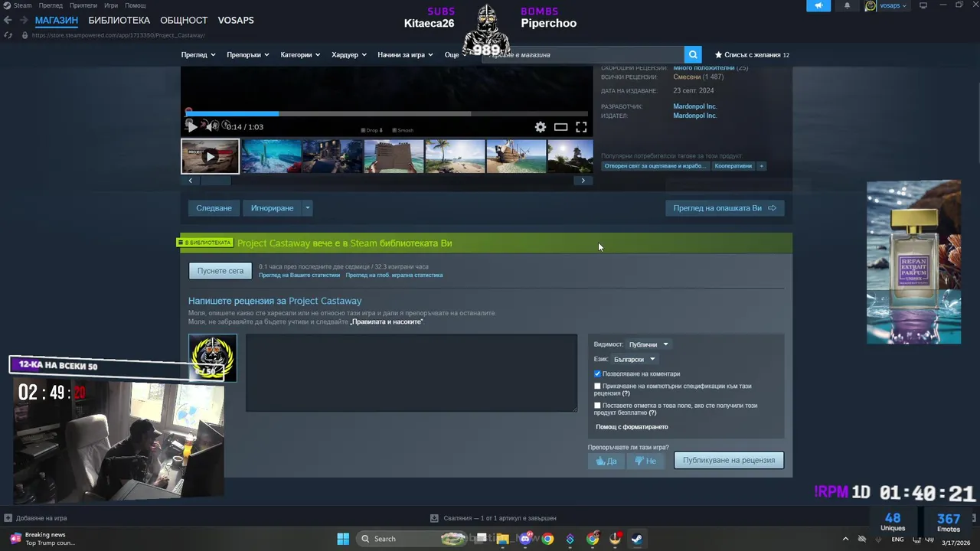980x551 pixels.
Task: Open the Игнориране dropdown arrow
Action: pyautogui.click(x=308, y=208)
